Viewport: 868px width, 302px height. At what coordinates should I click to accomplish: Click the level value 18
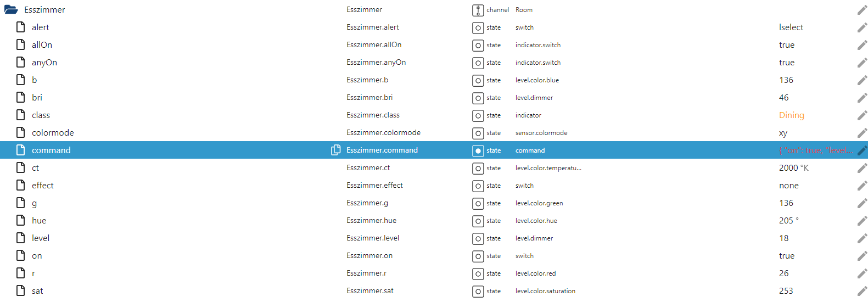783,238
